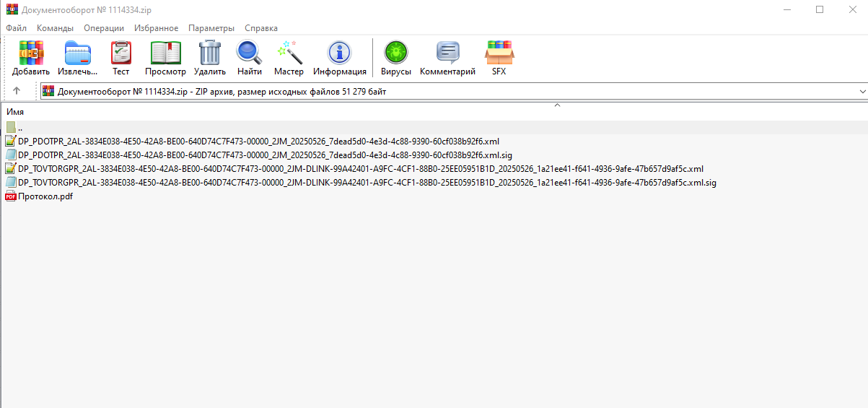The height and width of the screenshot is (408, 868).
Task: Click the archive path text field
Action: 454,92
